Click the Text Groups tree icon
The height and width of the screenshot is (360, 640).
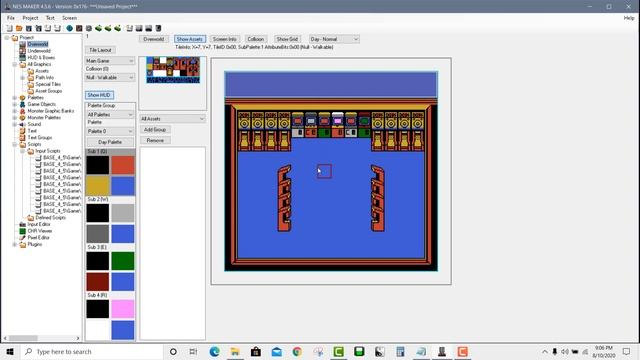click(x=22, y=138)
